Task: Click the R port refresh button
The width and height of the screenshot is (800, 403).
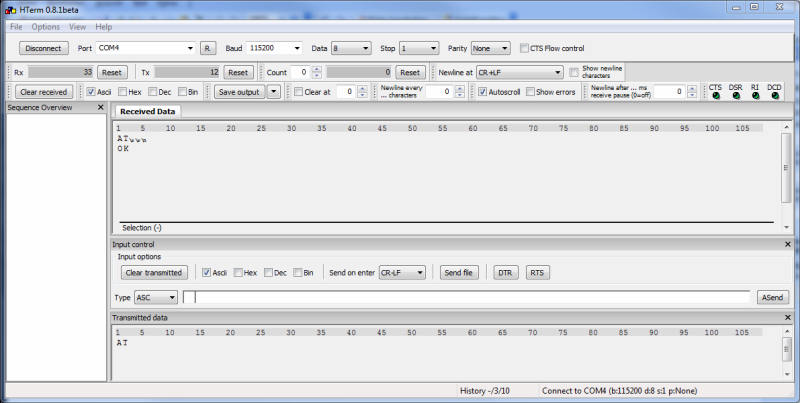Action: click(207, 48)
